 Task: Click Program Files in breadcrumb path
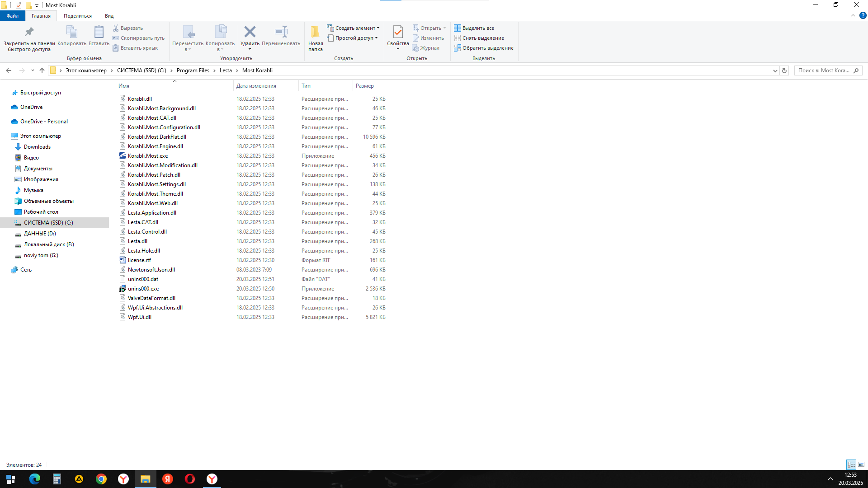coord(193,70)
